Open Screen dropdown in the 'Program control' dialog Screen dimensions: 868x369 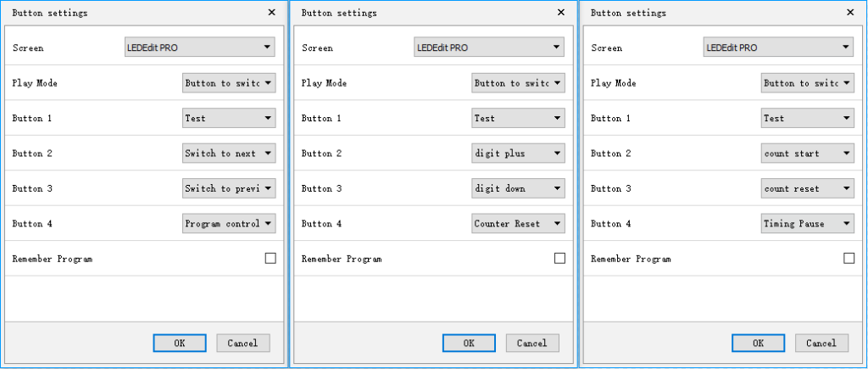point(200,48)
